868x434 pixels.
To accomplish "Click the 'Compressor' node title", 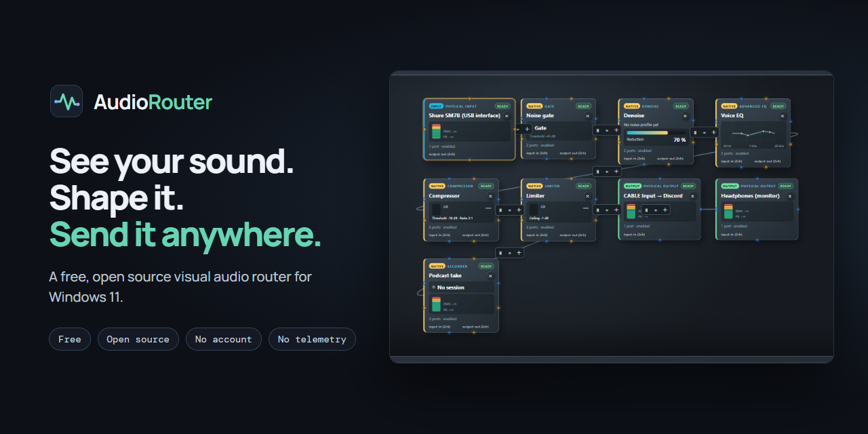I will 444,196.
